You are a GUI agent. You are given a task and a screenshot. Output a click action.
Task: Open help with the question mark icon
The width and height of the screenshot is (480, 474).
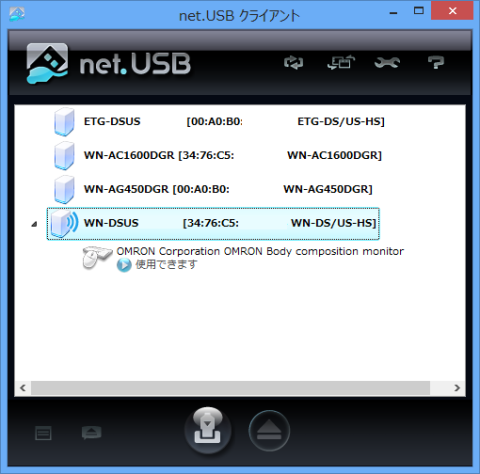436,62
